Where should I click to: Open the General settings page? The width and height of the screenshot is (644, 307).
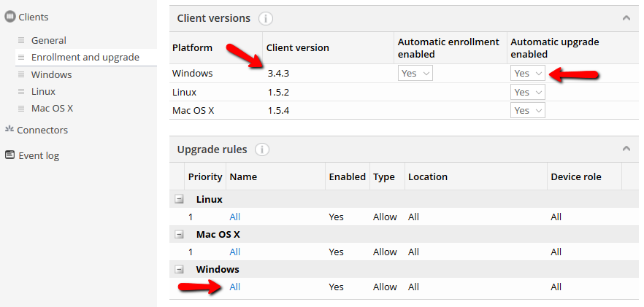48,40
